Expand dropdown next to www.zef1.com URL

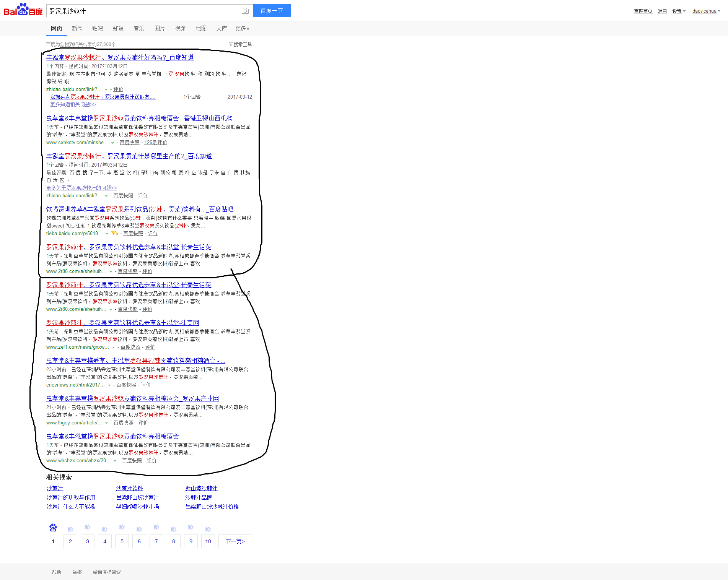coord(113,347)
